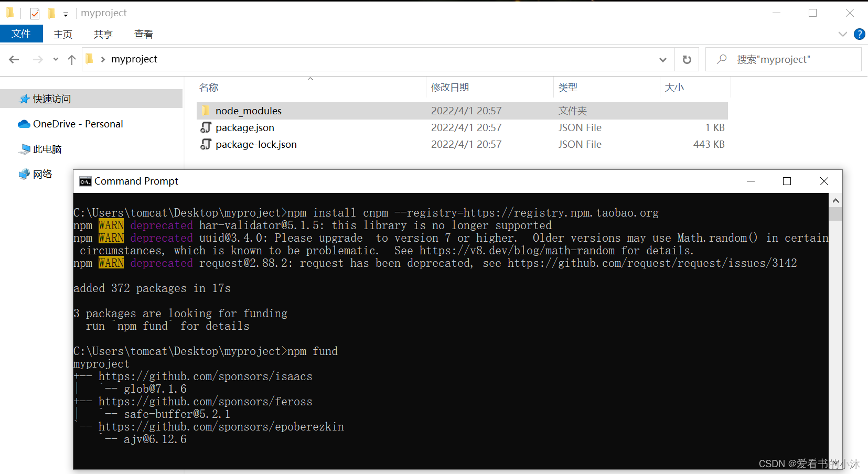Click the New folder quick access icon
This screenshot has height=474, width=868.
[x=51, y=13]
